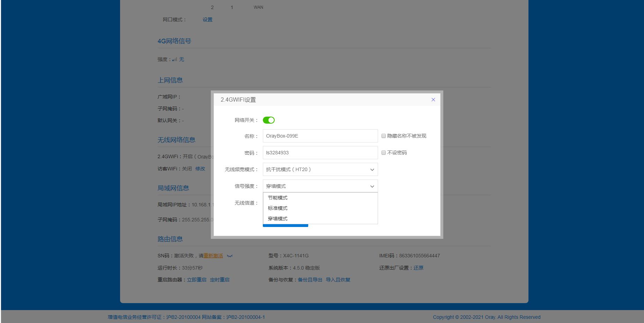Open the 网口模式 设置 link
The image size is (644, 323).
tap(207, 20)
